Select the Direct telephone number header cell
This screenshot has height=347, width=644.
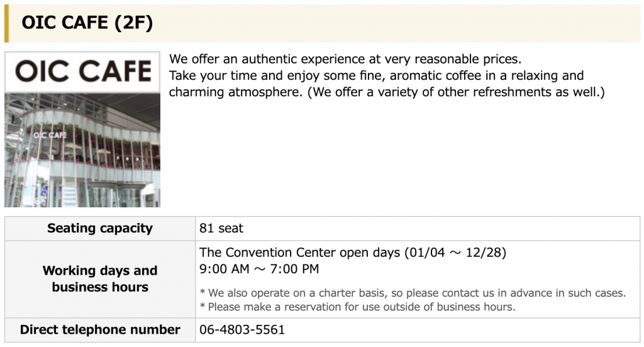coord(100,330)
